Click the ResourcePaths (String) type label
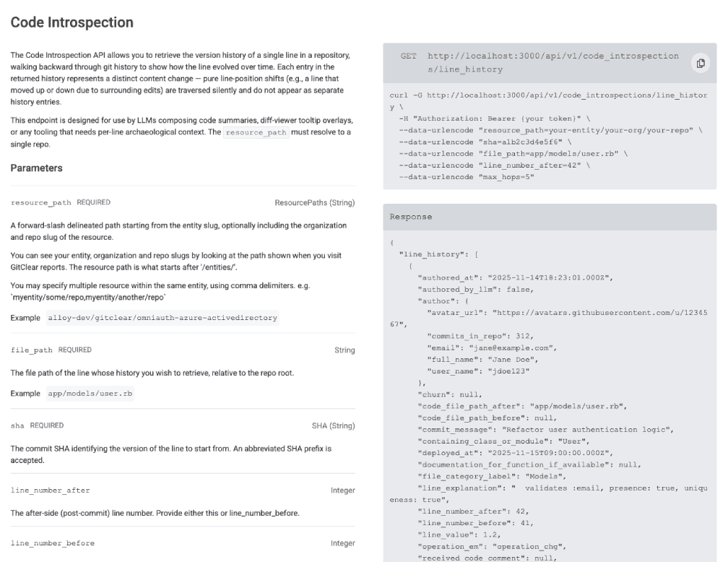This screenshot has width=728, height=562. (315, 203)
